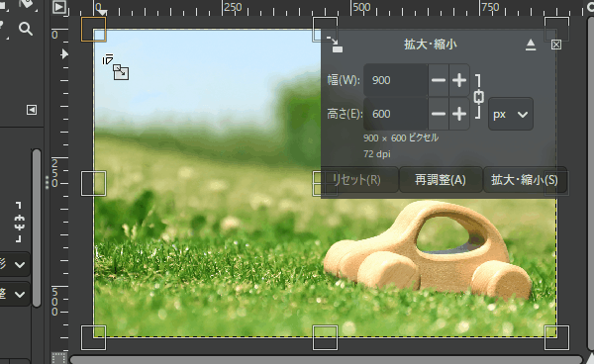The height and width of the screenshot is (364, 594).
Task: Click the 高さ(E) height input field
Action: coord(395,114)
